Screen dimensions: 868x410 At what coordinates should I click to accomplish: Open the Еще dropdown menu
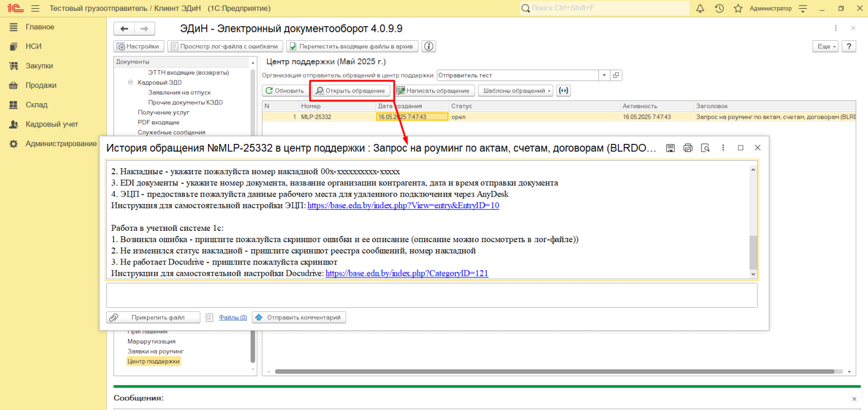click(825, 46)
